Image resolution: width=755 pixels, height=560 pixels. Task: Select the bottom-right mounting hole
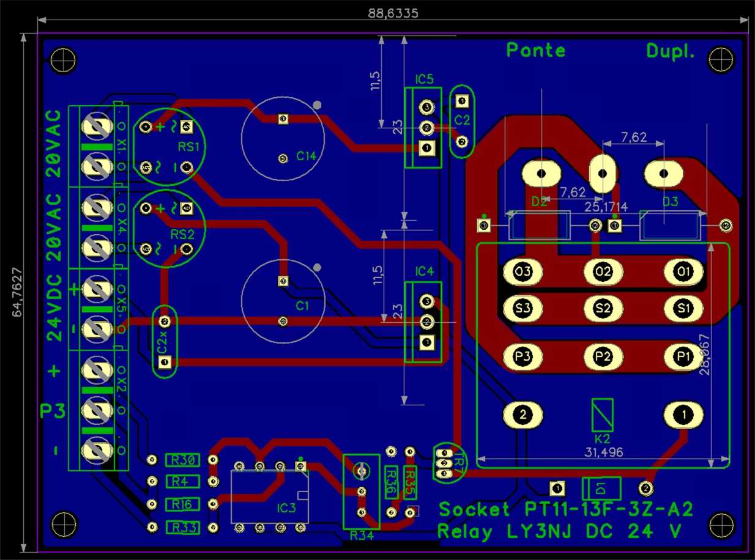click(720, 525)
